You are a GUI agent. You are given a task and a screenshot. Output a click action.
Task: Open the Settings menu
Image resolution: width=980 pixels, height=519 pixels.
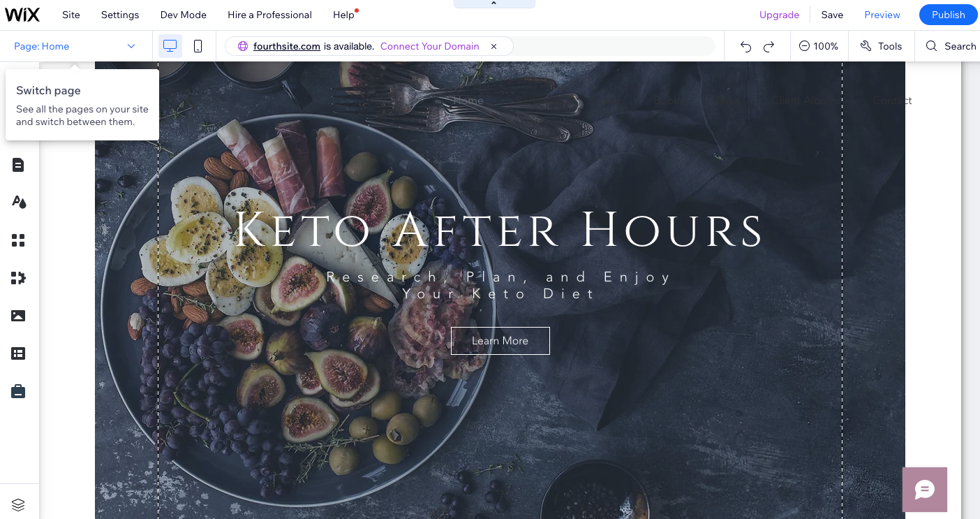(x=120, y=15)
